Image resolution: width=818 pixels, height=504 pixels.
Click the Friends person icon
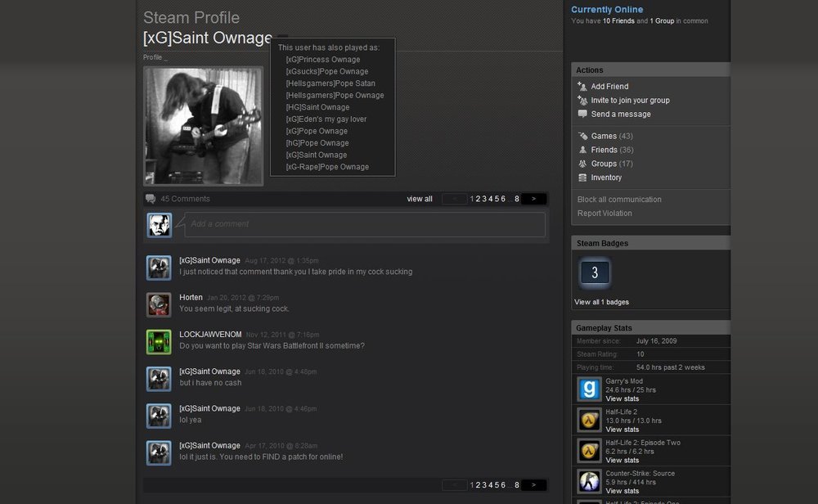tap(582, 150)
